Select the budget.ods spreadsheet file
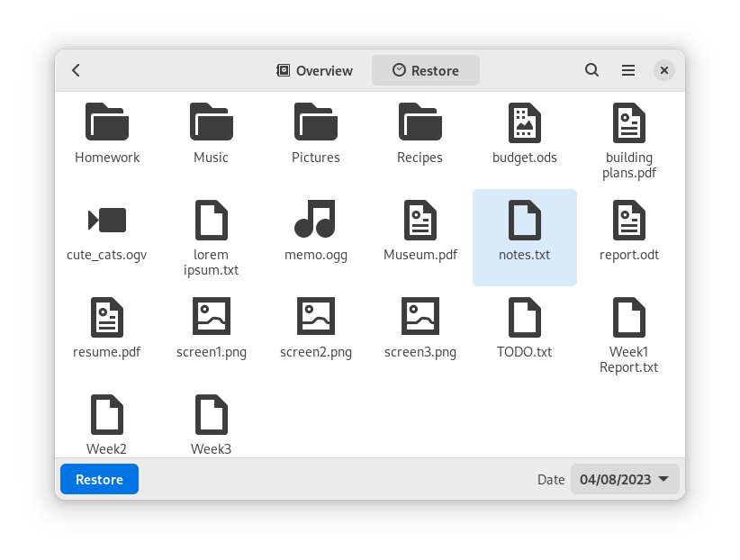Screen dimensions: 740x560 pyautogui.click(x=525, y=123)
